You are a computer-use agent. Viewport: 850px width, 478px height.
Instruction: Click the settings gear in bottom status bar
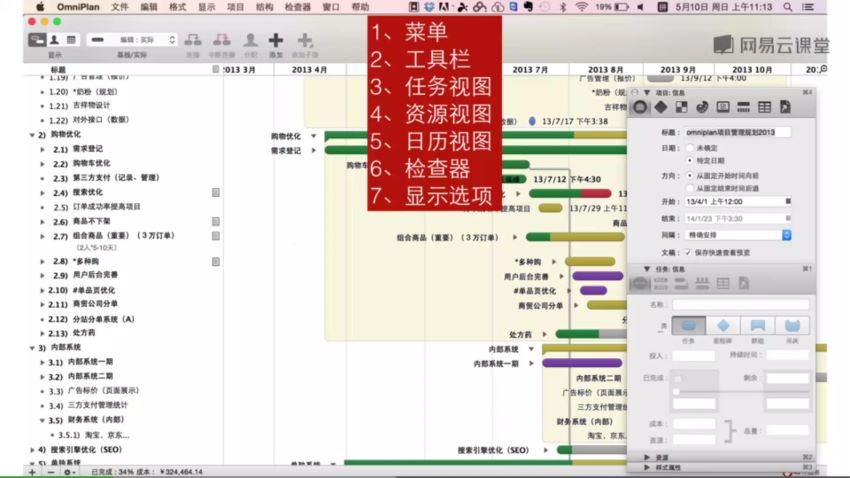click(x=68, y=472)
